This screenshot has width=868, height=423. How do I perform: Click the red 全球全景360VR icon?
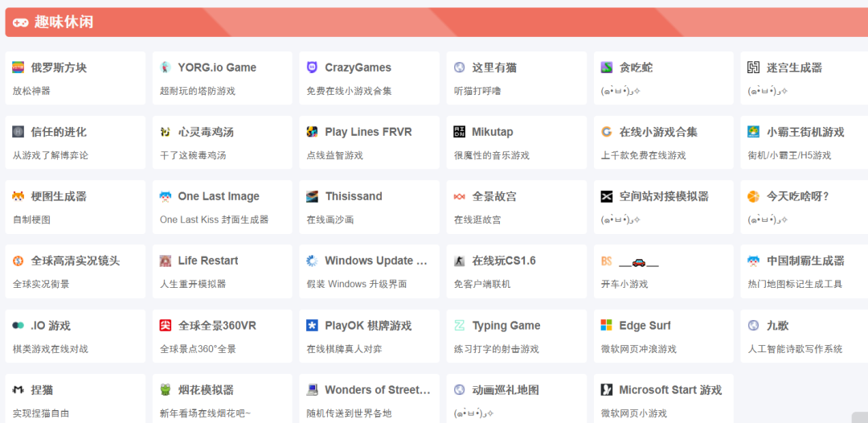click(x=165, y=326)
